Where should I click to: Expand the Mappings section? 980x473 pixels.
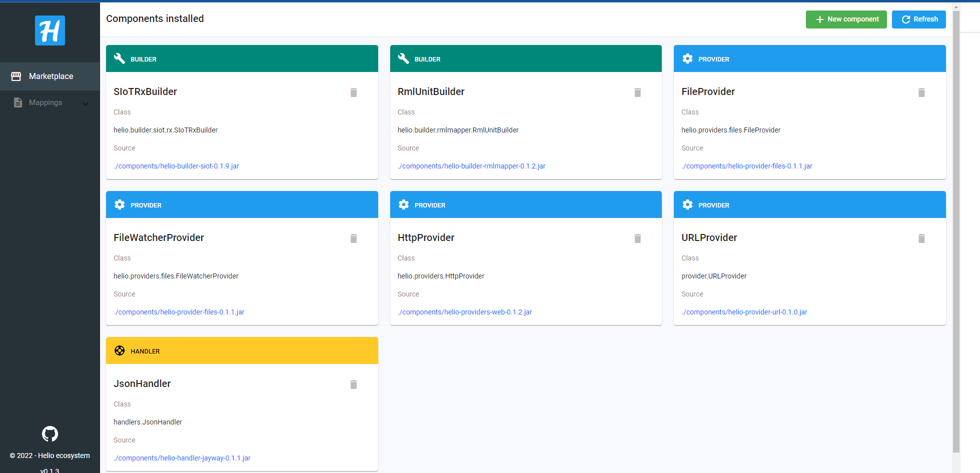(x=85, y=103)
